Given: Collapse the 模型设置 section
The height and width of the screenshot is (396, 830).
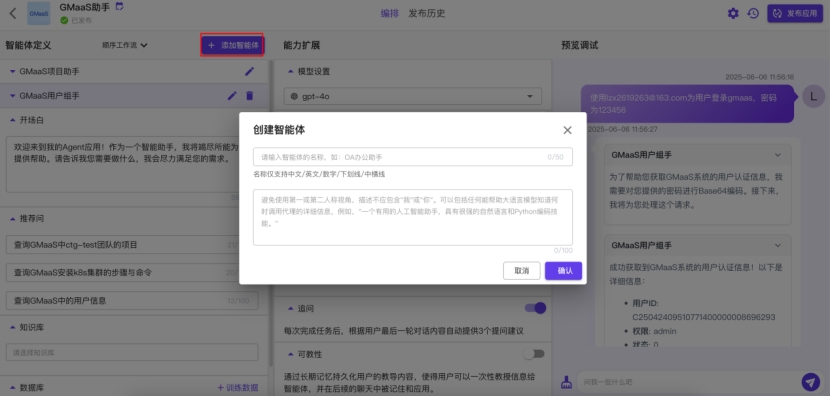Looking at the screenshot, I should coord(291,71).
